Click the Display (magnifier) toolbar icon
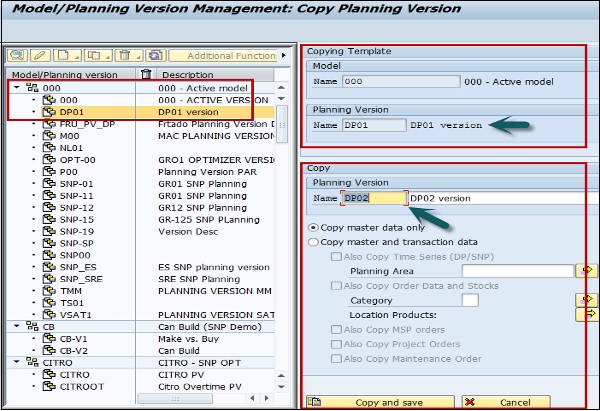 tap(18, 56)
